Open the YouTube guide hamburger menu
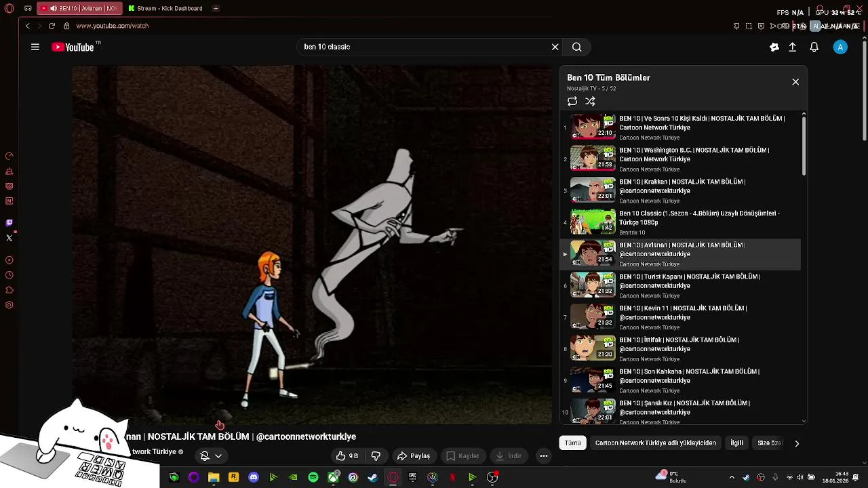The height and width of the screenshot is (488, 868). (x=35, y=47)
